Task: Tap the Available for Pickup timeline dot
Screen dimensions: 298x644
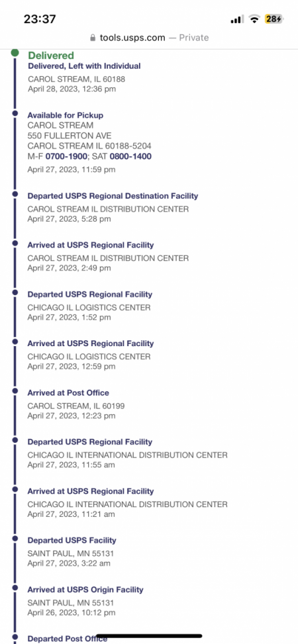Action: [x=15, y=112]
